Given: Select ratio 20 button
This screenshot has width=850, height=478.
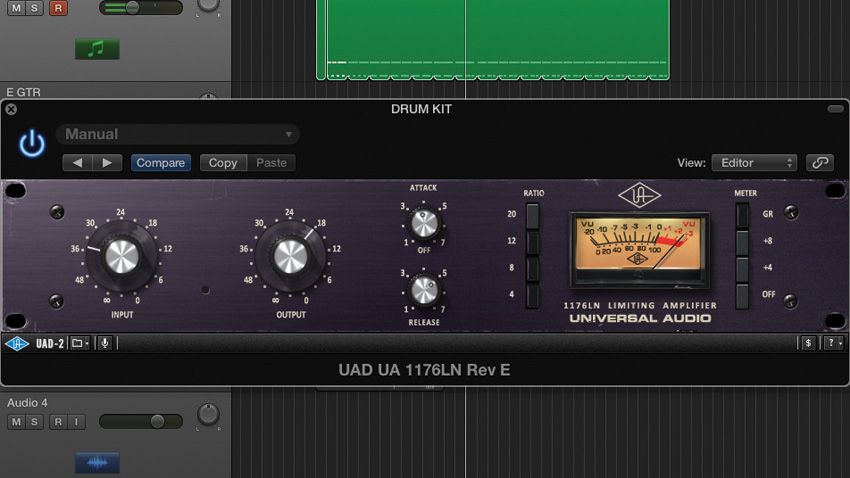Looking at the screenshot, I should [532, 215].
